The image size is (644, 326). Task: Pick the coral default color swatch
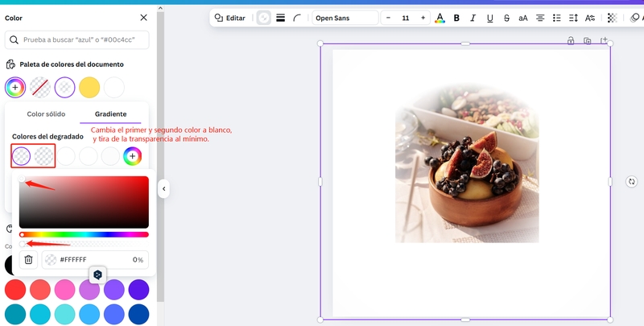40,290
